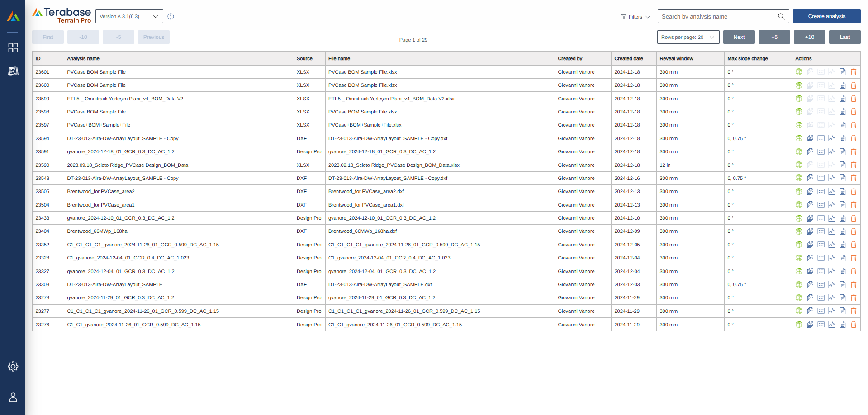Open the Settings gear in the sidebar

tap(13, 367)
